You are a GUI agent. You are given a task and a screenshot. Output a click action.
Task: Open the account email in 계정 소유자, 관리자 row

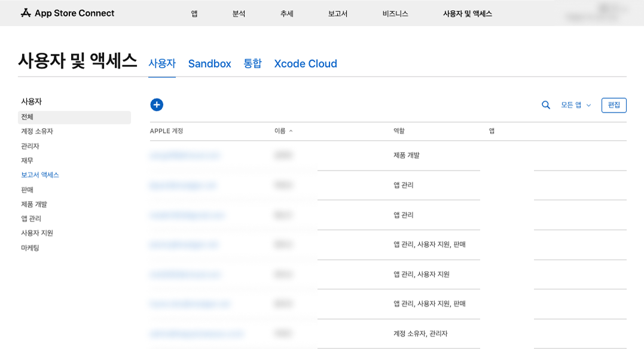(x=197, y=334)
